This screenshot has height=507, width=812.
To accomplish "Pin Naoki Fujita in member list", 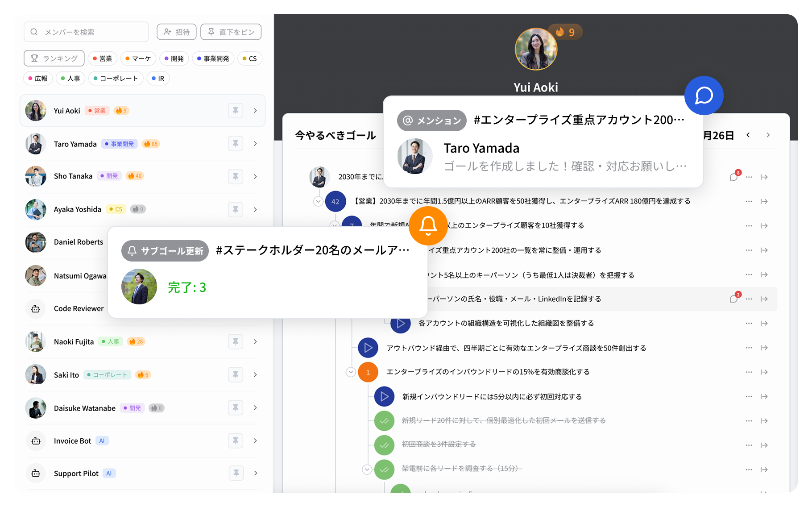I will tap(235, 341).
